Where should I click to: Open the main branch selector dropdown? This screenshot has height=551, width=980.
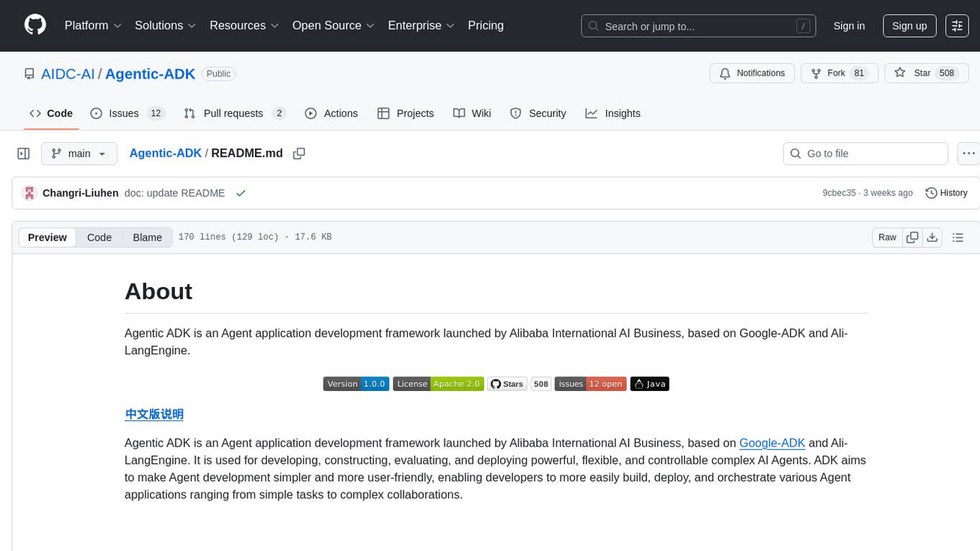(79, 154)
